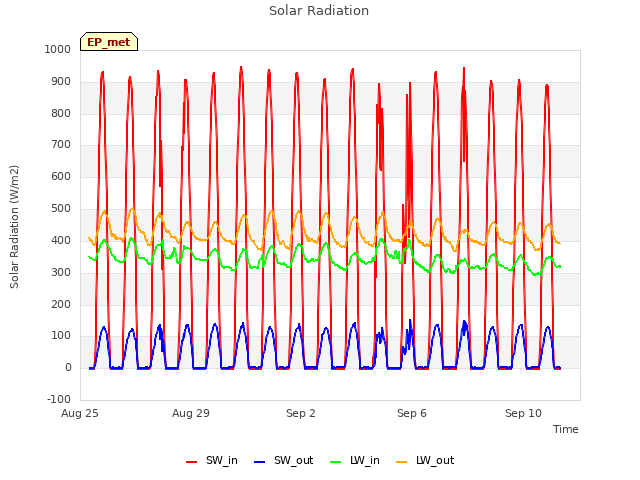Click the 500 y-axis tick label
The image size is (640, 480).
point(61,209)
